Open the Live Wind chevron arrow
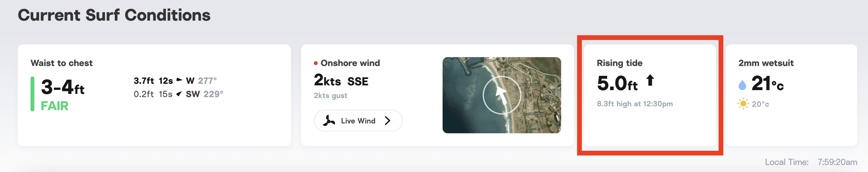868x172 pixels. click(388, 121)
